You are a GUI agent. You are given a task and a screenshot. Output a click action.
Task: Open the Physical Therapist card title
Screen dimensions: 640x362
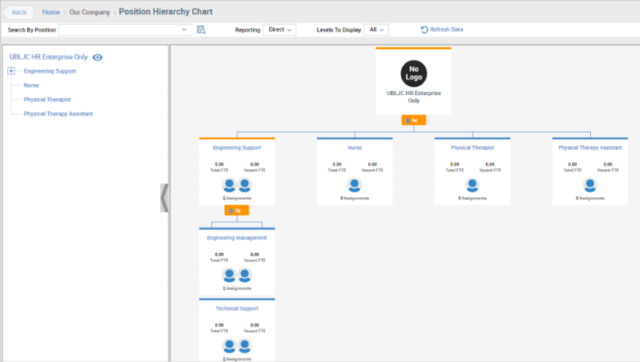pyautogui.click(x=472, y=148)
